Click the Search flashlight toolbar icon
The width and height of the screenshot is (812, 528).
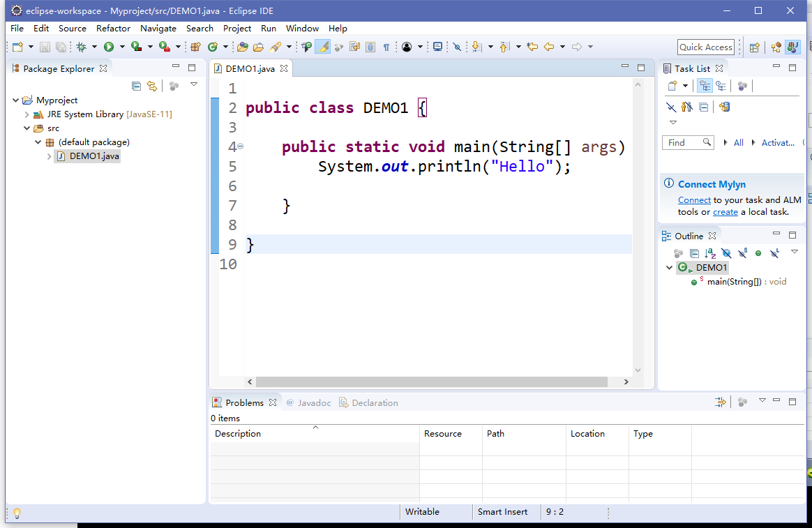coord(276,47)
